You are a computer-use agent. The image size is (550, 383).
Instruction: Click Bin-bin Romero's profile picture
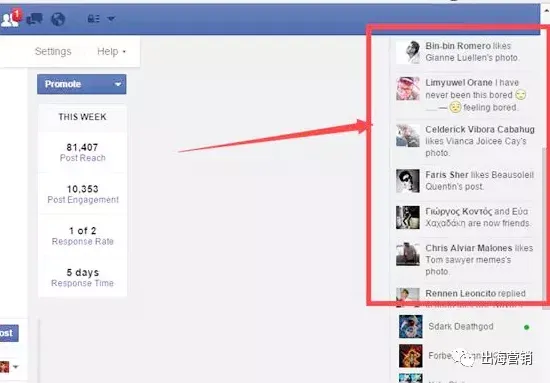click(408, 52)
